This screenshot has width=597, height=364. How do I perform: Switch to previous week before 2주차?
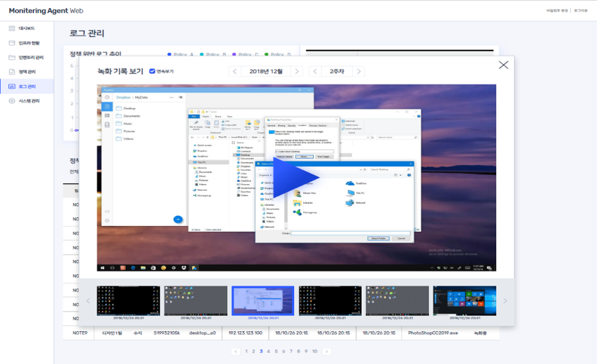315,72
